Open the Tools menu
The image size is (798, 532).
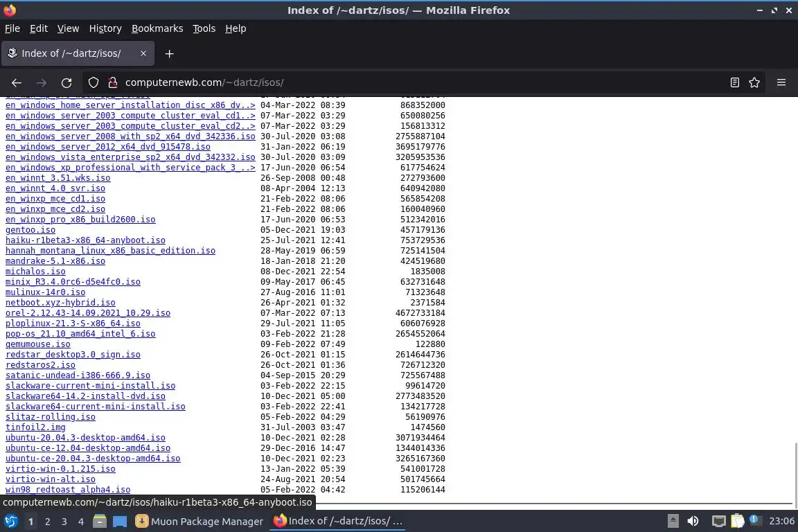(x=204, y=28)
